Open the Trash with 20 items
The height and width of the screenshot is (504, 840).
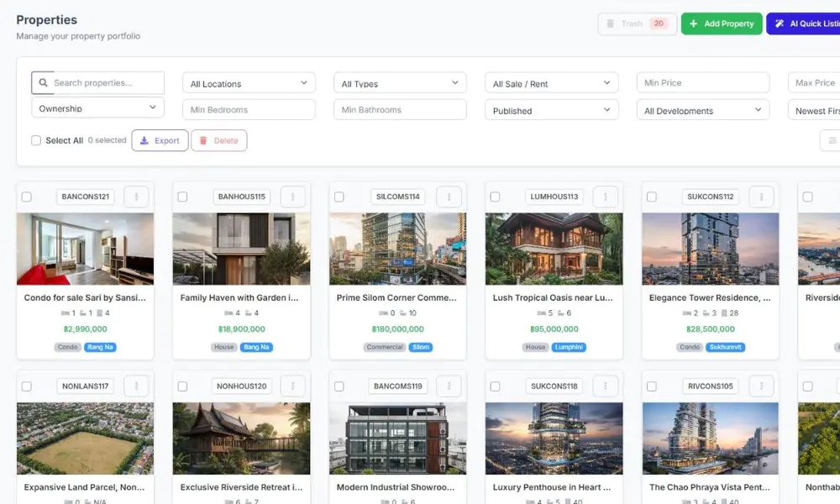point(637,24)
